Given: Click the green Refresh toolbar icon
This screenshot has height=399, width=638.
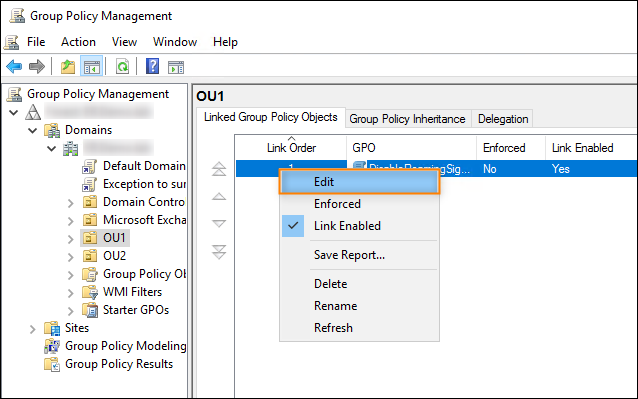Looking at the screenshot, I should click(122, 66).
